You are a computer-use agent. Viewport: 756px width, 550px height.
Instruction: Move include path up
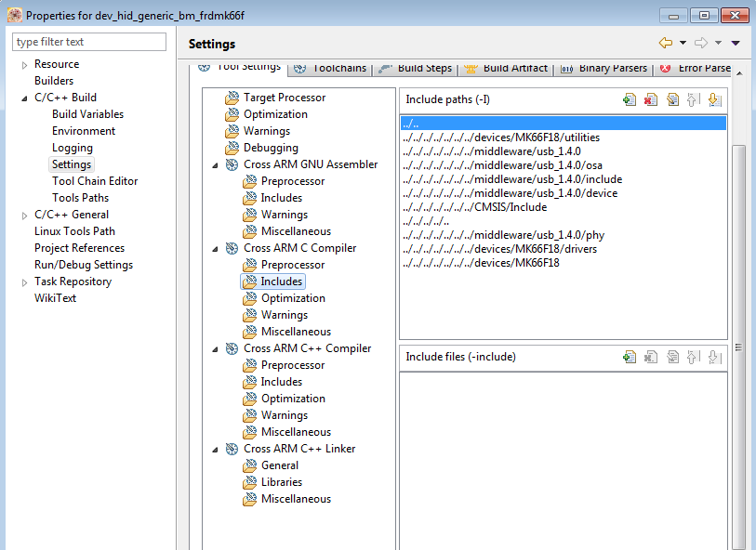coord(692,99)
